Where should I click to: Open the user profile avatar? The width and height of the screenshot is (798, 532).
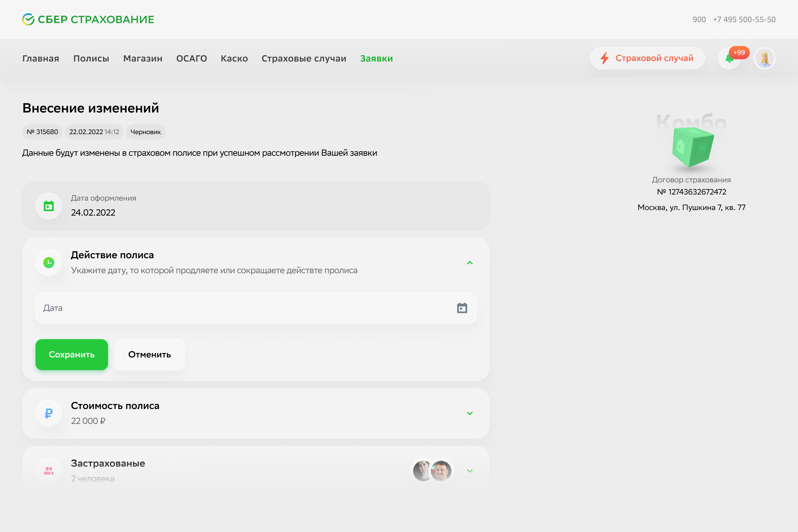764,58
